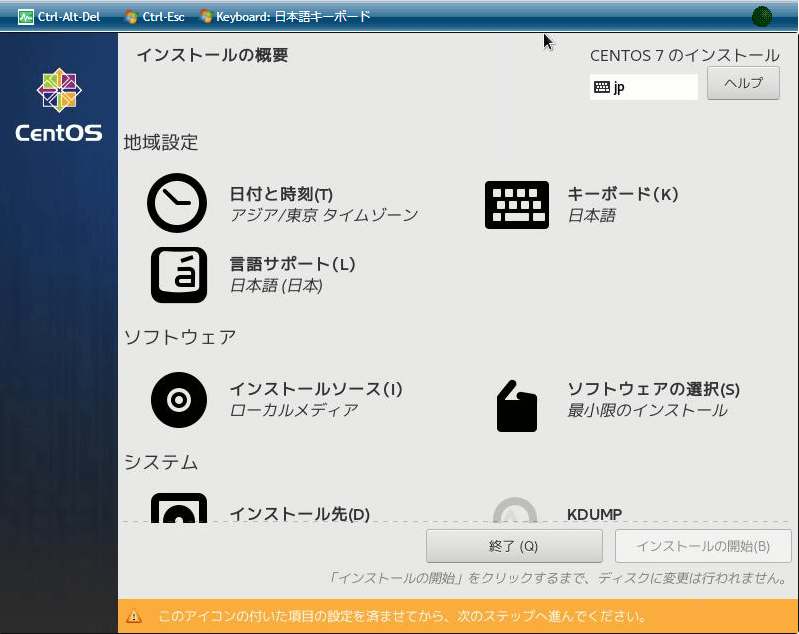799x634 pixels.
Task: Click the warning triangle in orange bar
Action: click(134, 616)
